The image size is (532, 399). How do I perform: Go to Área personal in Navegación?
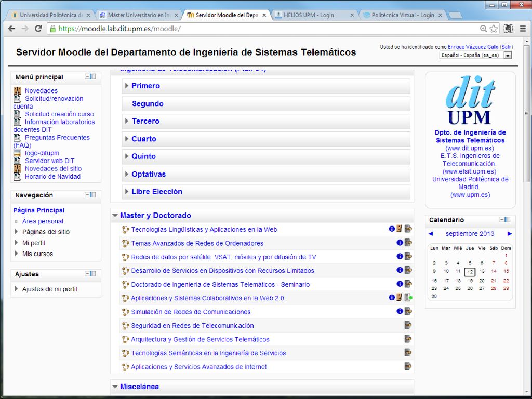click(43, 221)
